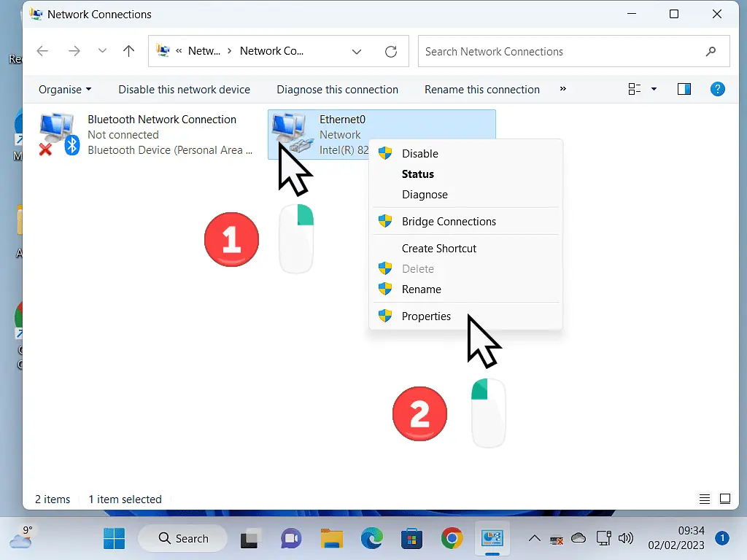Screen dimensions: 747x560
Task: Click the Refresh icon in address bar
Action: pos(391,52)
